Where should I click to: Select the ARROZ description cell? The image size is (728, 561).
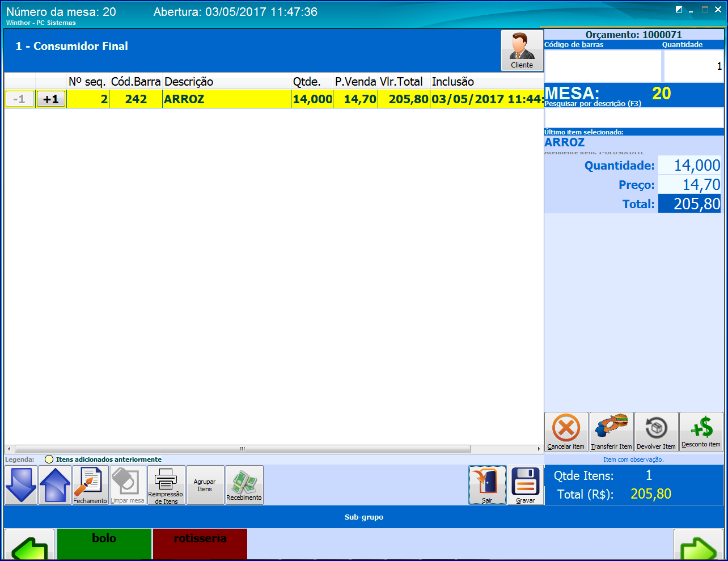(x=227, y=99)
